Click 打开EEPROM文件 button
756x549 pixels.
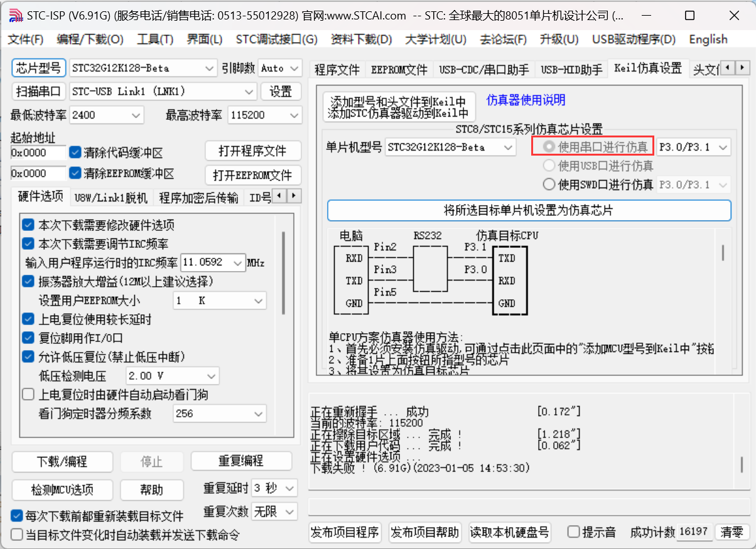252,174
